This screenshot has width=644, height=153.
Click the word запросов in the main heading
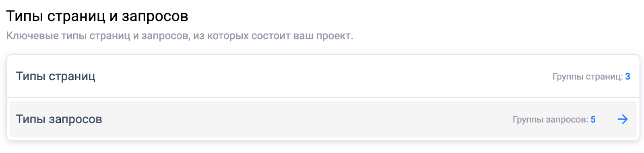[155, 17]
